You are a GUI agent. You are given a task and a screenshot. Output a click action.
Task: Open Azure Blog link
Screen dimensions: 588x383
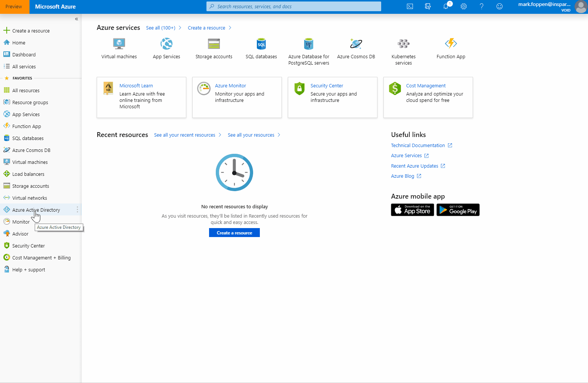(x=406, y=176)
